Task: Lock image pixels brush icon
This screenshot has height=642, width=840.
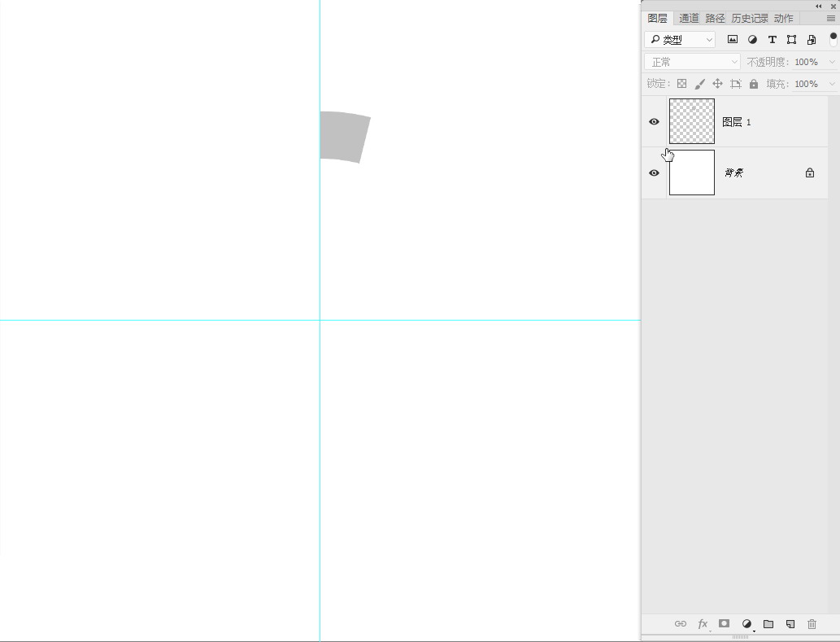Action: [x=699, y=84]
